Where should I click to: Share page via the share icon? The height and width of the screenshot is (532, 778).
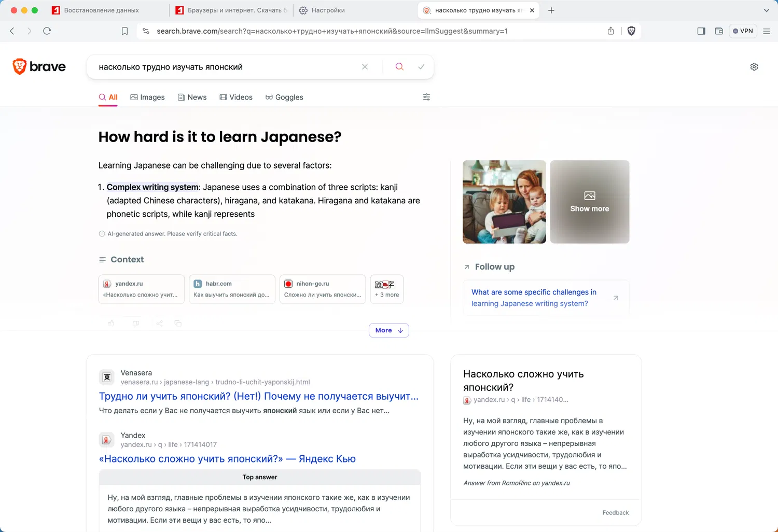(x=611, y=31)
